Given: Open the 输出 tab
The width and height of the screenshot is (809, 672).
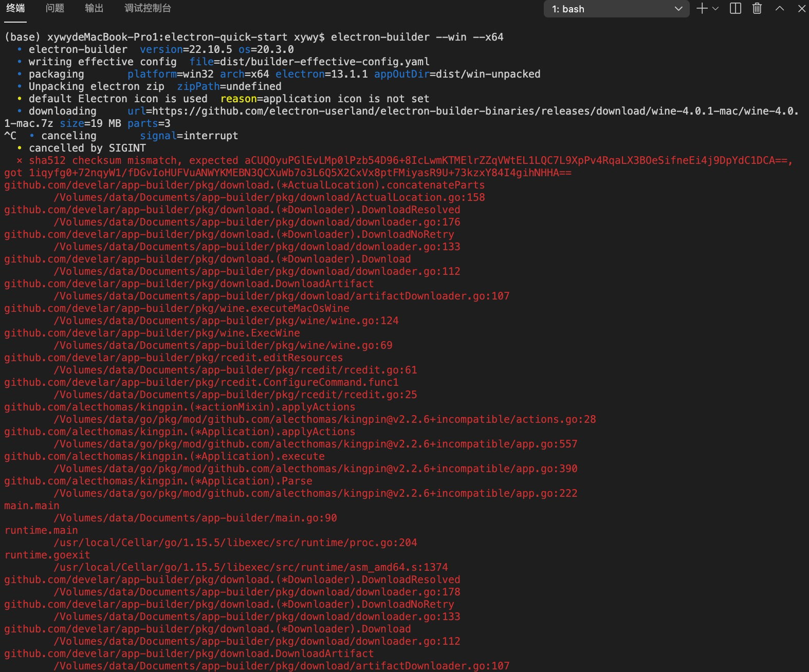Looking at the screenshot, I should [x=94, y=8].
